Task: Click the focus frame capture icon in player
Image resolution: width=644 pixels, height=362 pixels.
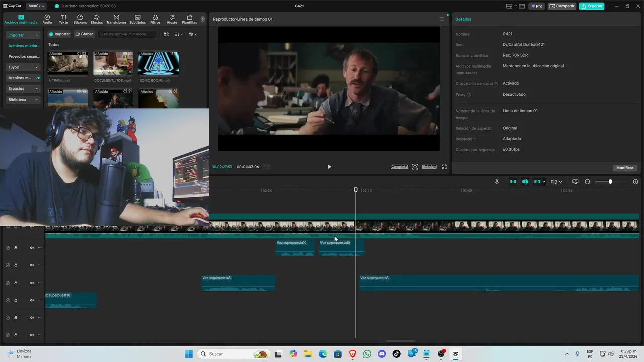Action: 415,167
